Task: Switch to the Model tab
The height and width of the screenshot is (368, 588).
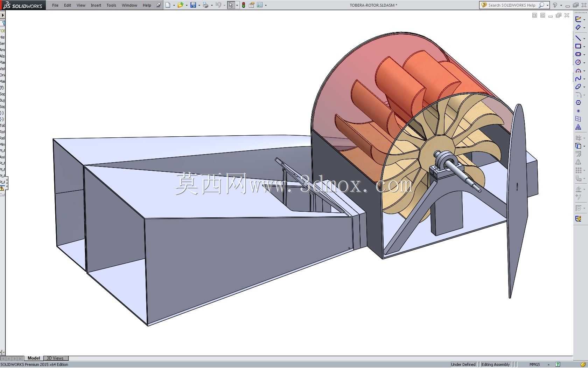Action: pyautogui.click(x=34, y=358)
